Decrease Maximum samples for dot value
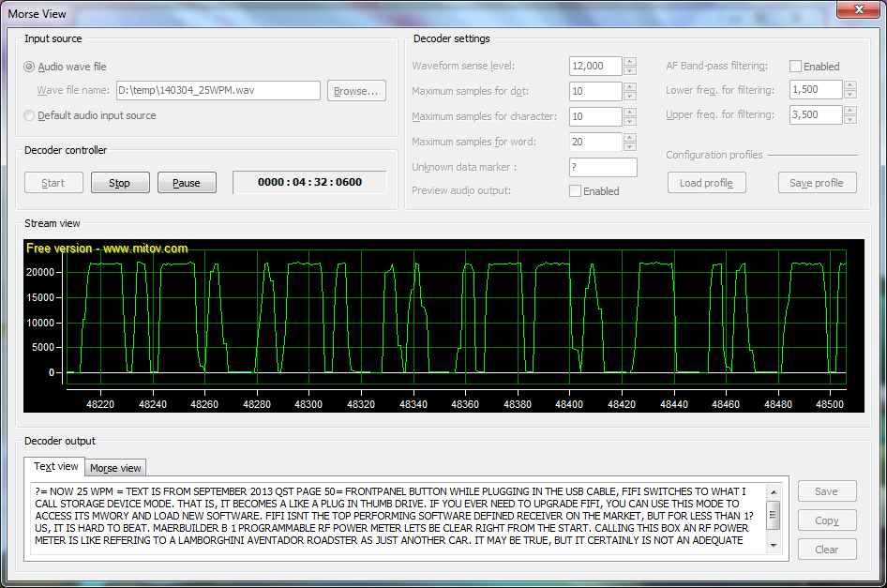The image size is (887, 588). [630, 97]
